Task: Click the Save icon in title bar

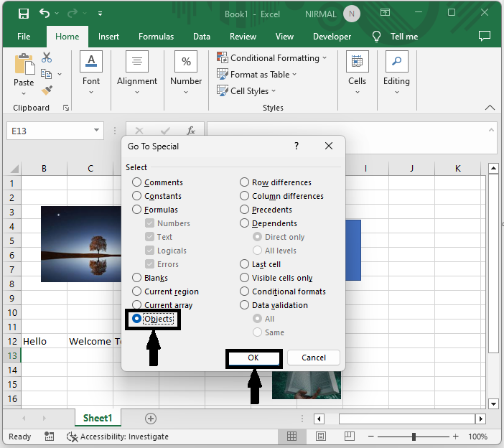Action: 23,14
